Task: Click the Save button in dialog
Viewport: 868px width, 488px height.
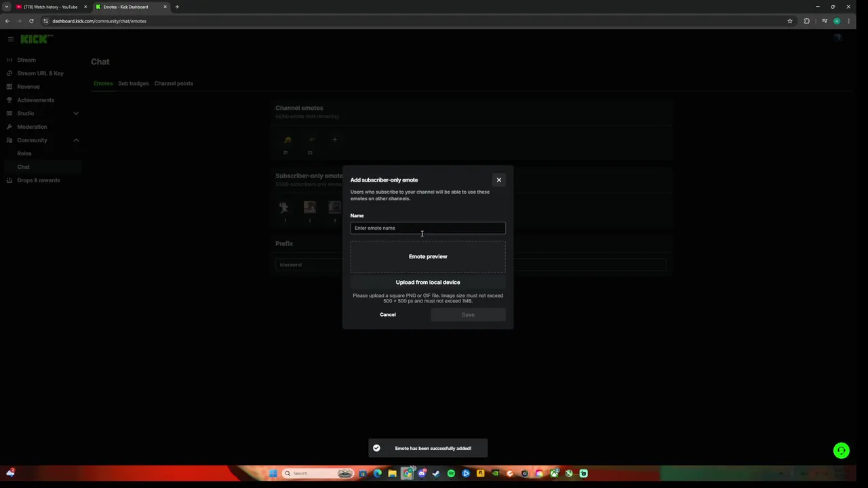Action: [468, 314]
